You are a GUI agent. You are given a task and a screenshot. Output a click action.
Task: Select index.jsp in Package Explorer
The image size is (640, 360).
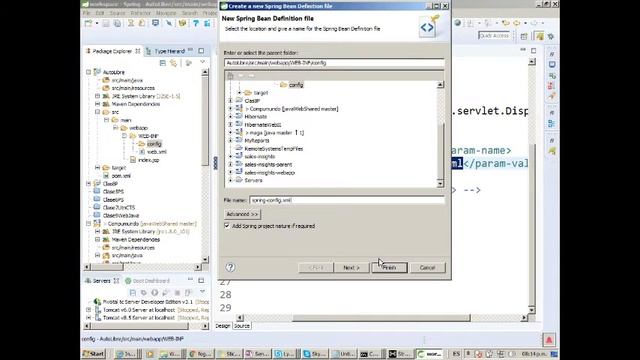click(148, 160)
